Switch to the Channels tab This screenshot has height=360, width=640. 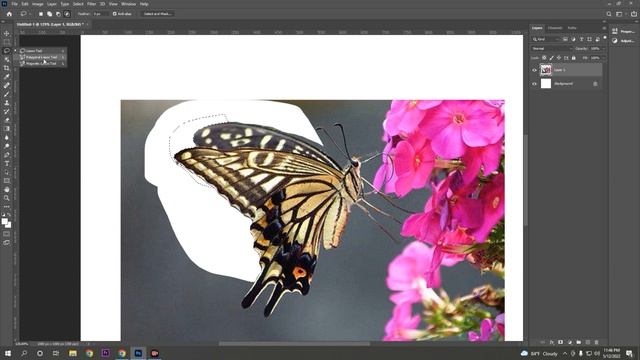click(x=555, y=28)
